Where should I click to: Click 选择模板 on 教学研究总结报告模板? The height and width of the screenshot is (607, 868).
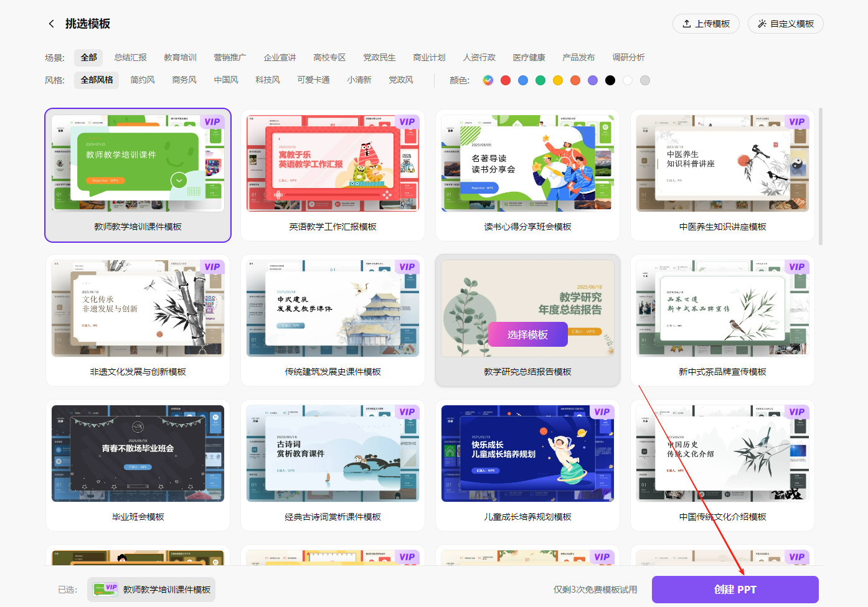(527, 334)
